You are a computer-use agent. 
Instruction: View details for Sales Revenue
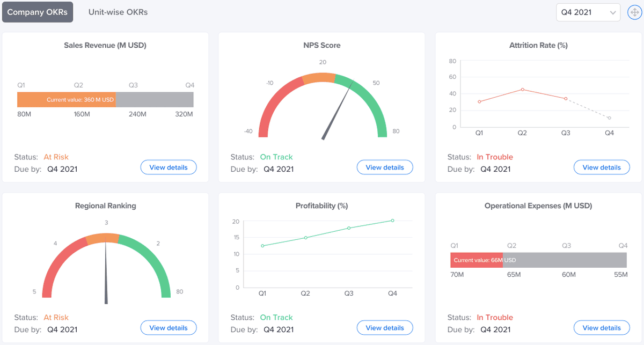pos(169,167)
